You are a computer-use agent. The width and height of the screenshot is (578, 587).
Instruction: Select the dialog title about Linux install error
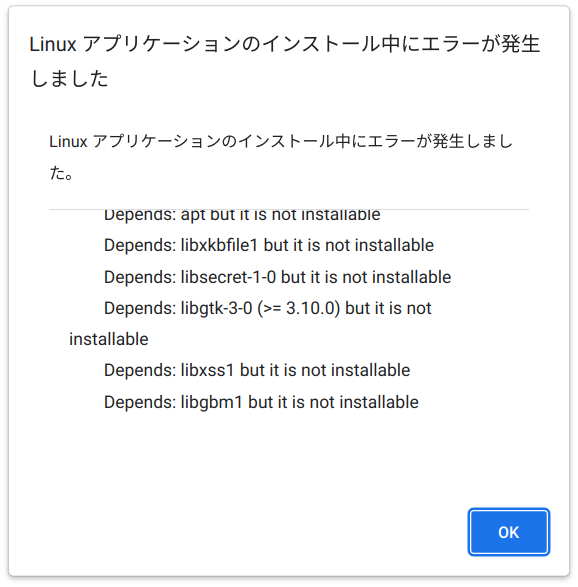pyautogui.click(x=285, y=61)
